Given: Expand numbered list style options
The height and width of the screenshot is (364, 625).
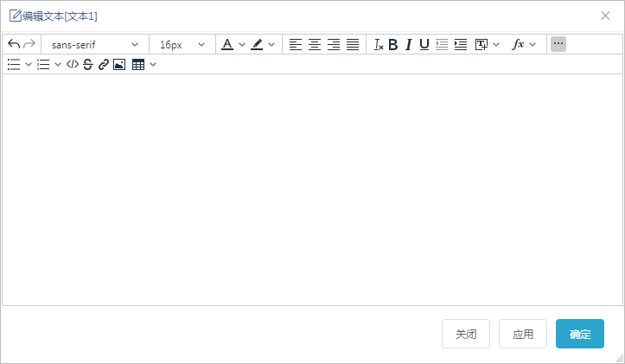Looking at the screenshot, I should pos(58,64).
